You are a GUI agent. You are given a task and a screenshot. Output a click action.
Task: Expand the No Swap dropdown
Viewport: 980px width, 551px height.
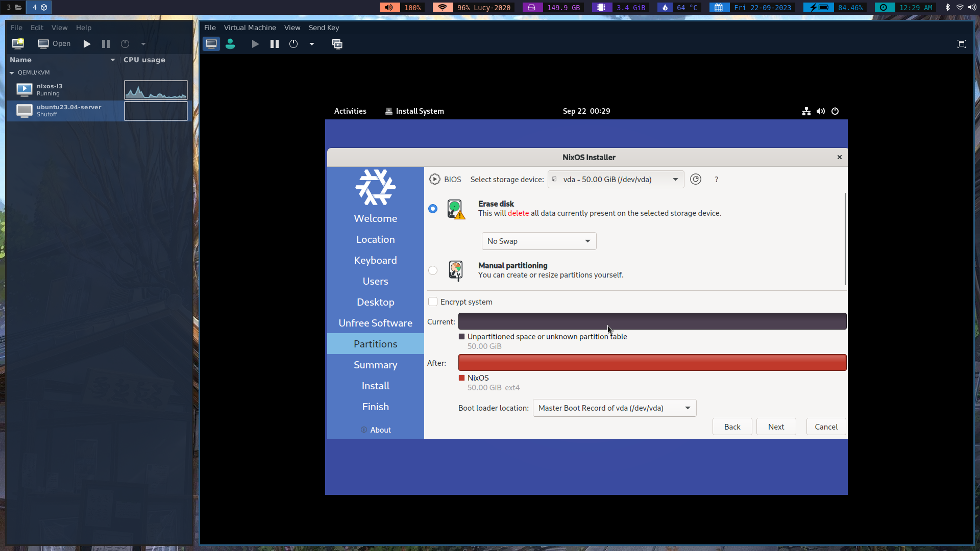pos(538,241)
